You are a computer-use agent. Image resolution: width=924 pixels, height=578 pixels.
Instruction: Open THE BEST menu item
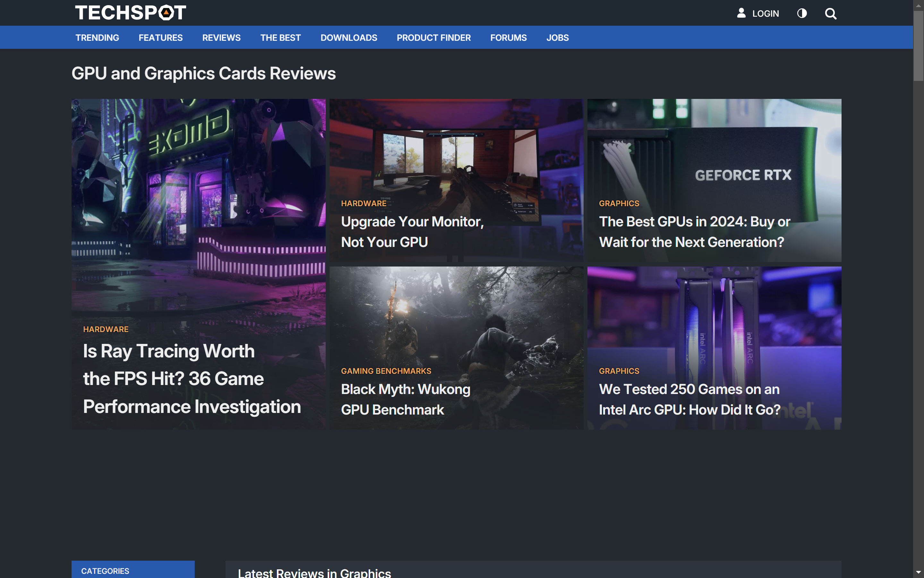point(280,38)
